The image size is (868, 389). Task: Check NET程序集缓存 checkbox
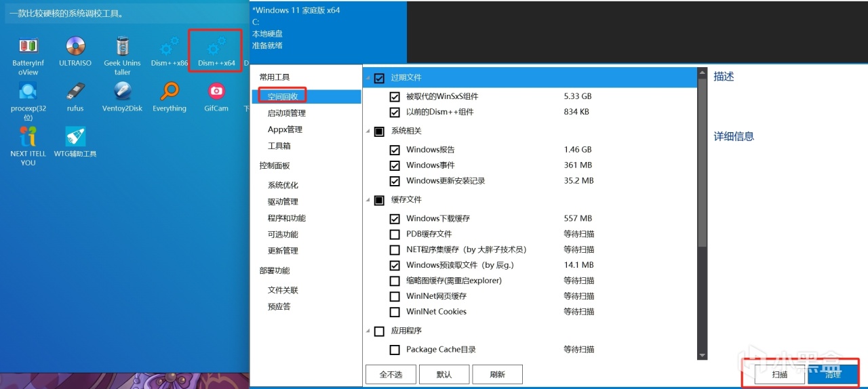395,250
